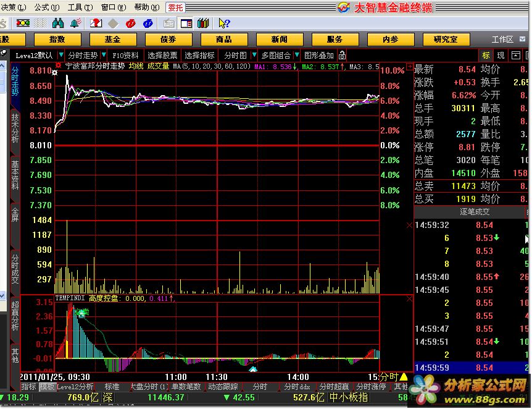Switch to the 分时ddx bottom tab
Screen dimensions: 532x409
point(297,387)
